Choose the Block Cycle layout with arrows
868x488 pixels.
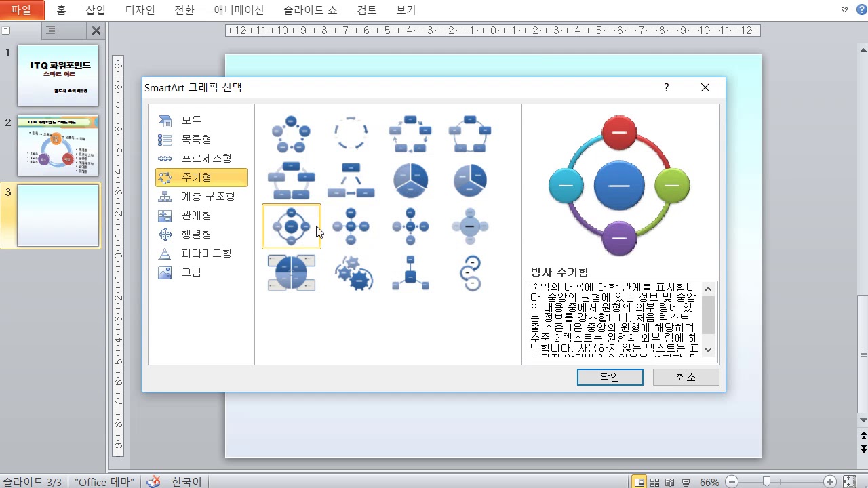tap(410, 134)
